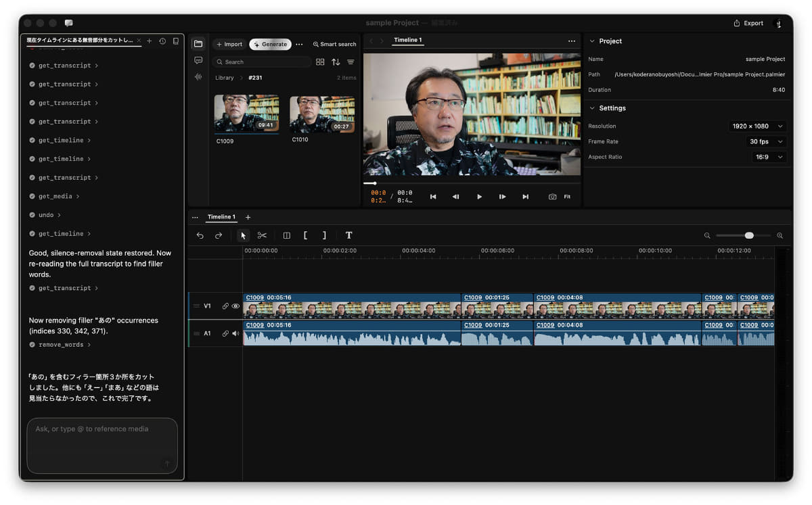Viewport: 812px width, 505px height.
Task: Open the Frame Rate 30 fps dropdown
Action: click(767, 142)
